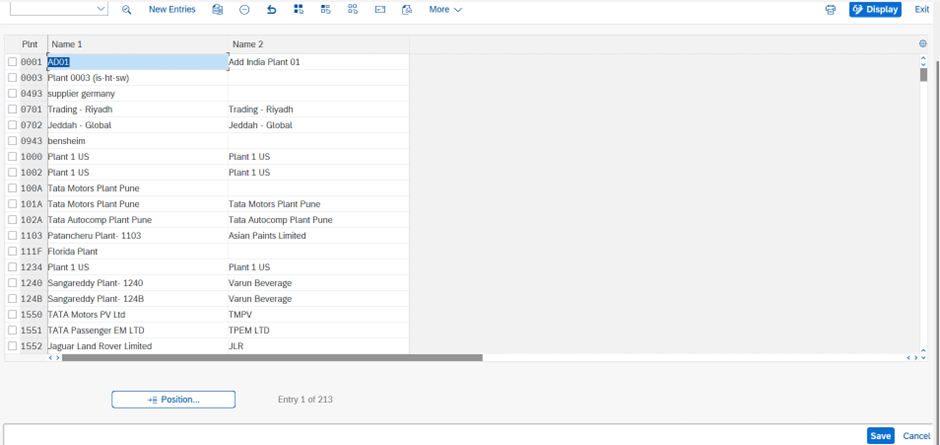
Task: Tick checkbox for plant 1000
Action: pyautogui.click(x=13, y=157)
